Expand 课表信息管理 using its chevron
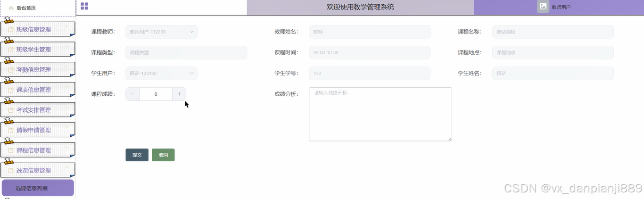This screenshot has height=199, width=644. (67, 86)
